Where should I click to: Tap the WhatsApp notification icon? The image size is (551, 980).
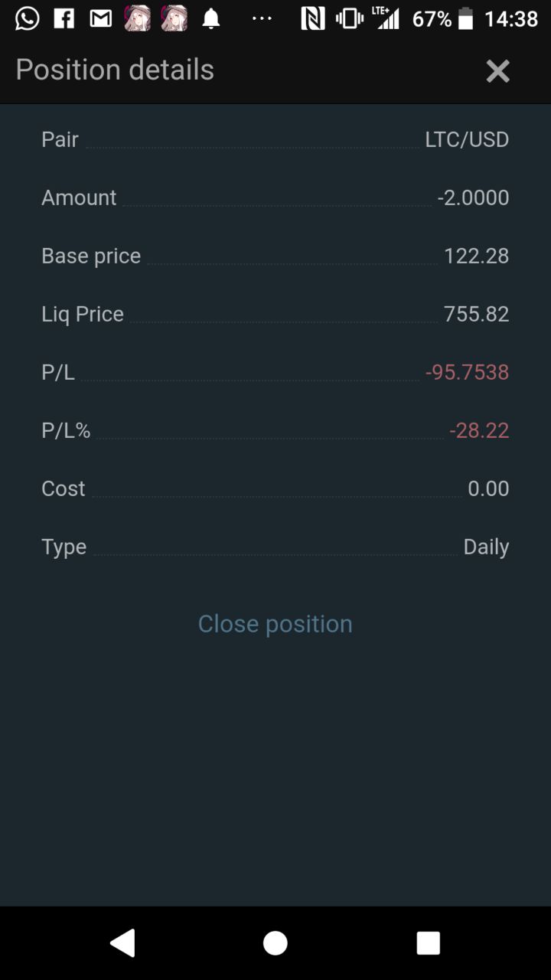pyautogui.click(x=27, y=18)
